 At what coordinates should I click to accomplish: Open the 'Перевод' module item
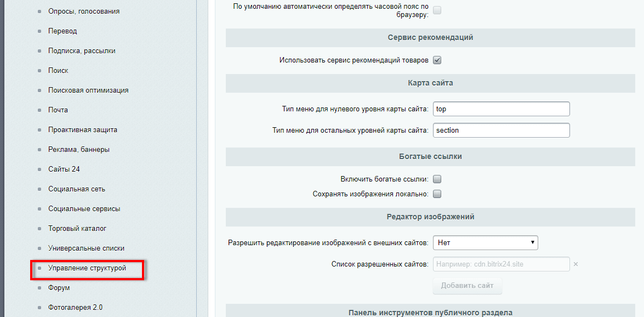(x=62, y=31)
